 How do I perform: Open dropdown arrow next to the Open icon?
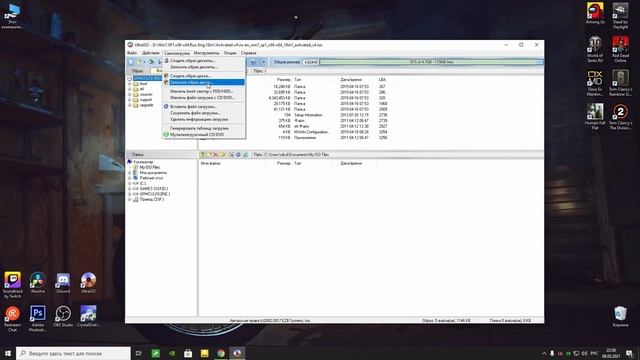pyautogui.click(x=144, y=62)
